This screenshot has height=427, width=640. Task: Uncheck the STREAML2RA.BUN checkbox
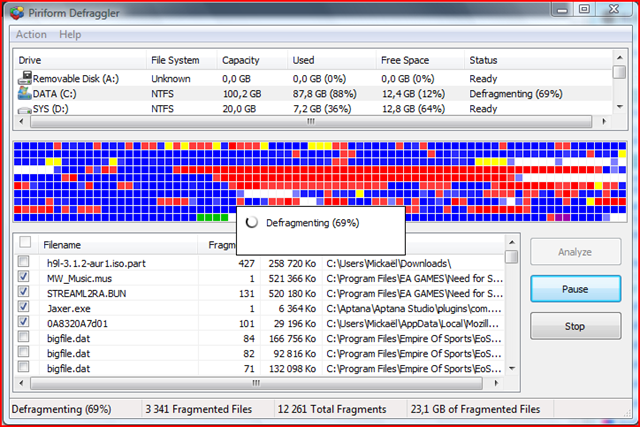pyautogui.click(x=24, y=291)
